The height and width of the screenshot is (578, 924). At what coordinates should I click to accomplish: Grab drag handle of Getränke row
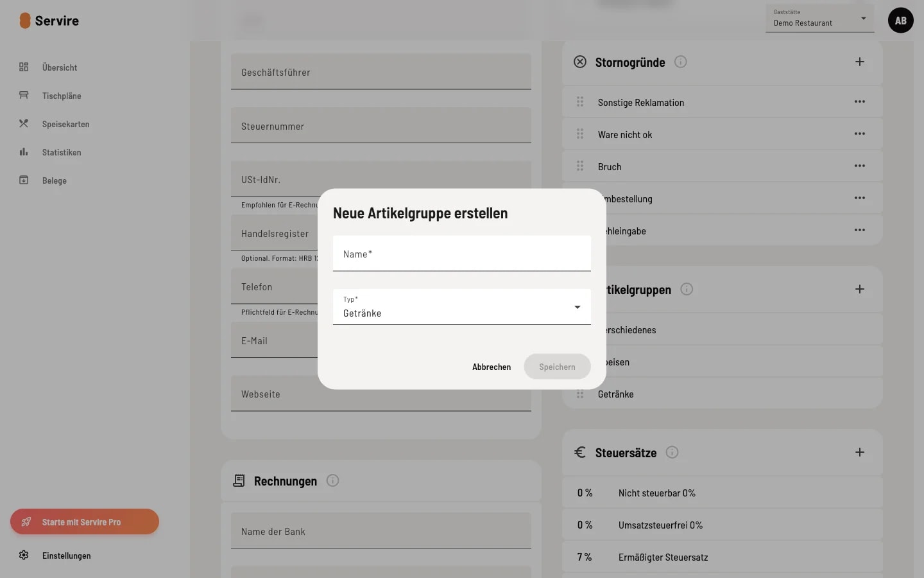click(x=580, y=394)
